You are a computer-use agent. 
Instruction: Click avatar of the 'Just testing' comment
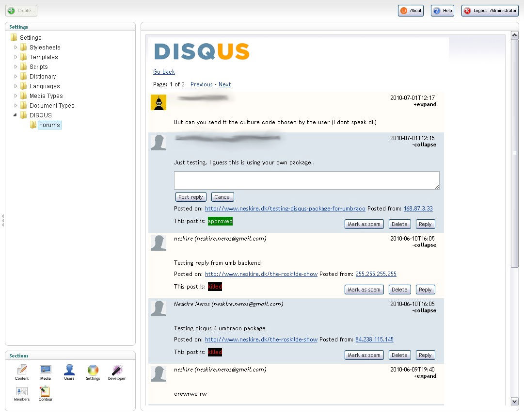point(159,143)
